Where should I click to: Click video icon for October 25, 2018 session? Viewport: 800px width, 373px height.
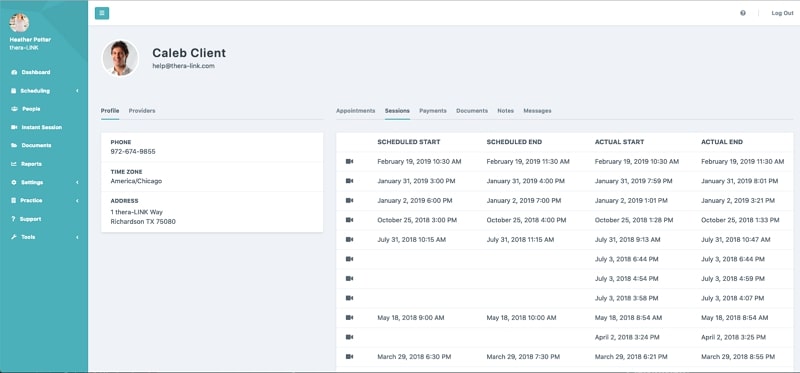(349, 220)
